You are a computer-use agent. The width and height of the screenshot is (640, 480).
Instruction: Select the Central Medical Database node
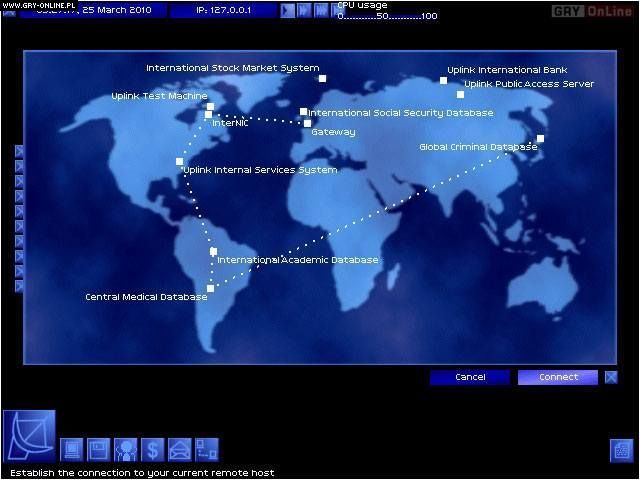210,288
